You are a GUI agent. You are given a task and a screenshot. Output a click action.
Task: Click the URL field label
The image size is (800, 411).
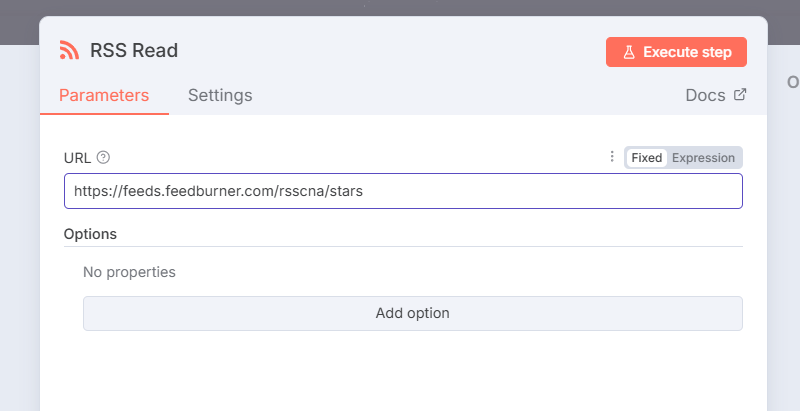pos(77,157)
